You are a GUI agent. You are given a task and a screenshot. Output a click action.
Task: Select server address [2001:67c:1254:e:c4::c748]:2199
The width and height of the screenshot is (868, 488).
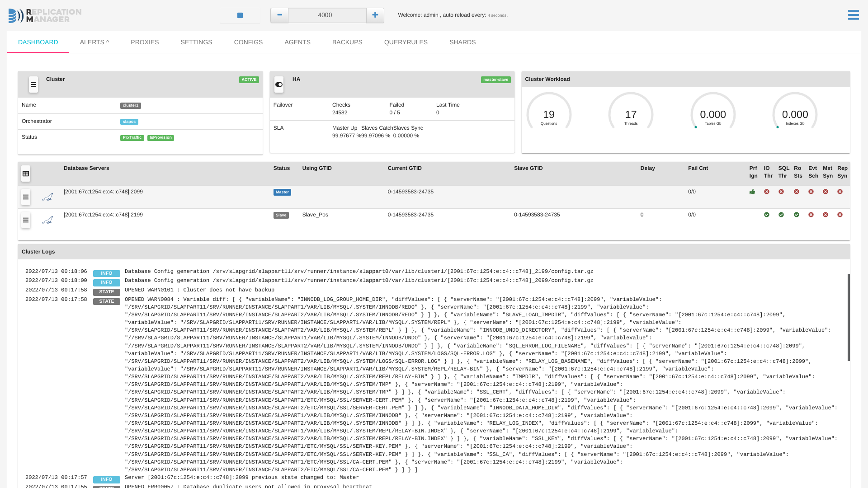103,215
